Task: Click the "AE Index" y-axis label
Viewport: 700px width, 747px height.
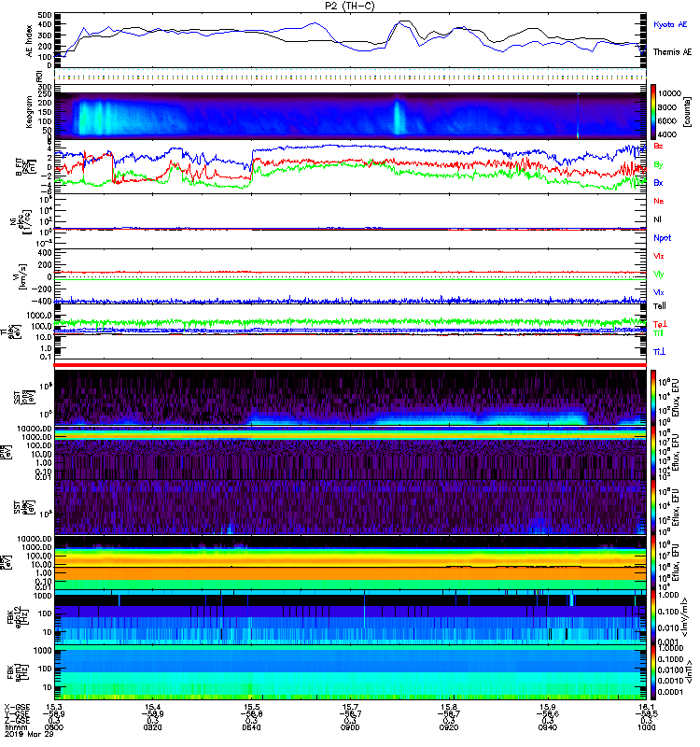Action: pyautogui.click(x=30, y=41)
